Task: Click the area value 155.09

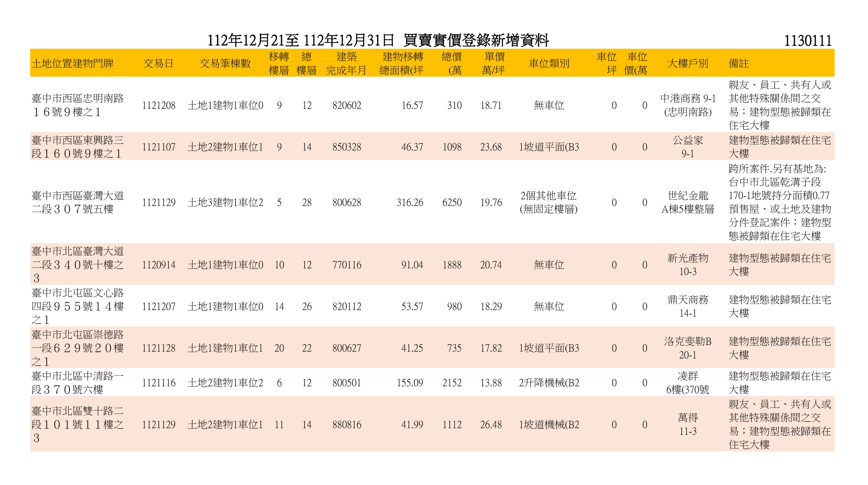Action: (410, 383)
